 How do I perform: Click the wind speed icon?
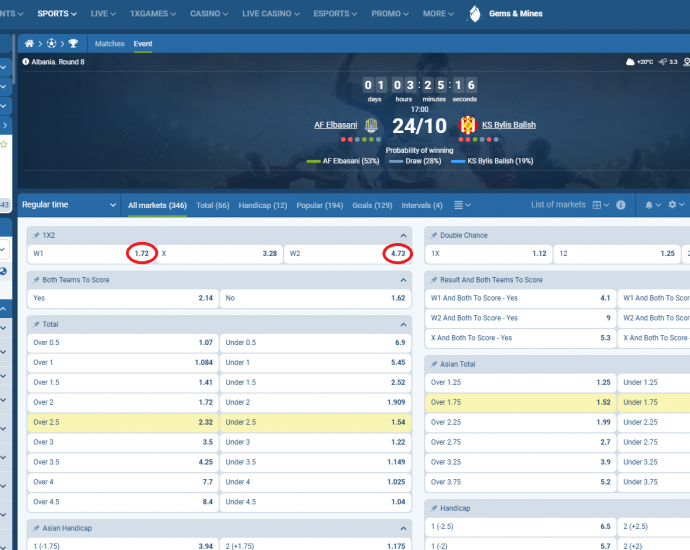[663, 62]
